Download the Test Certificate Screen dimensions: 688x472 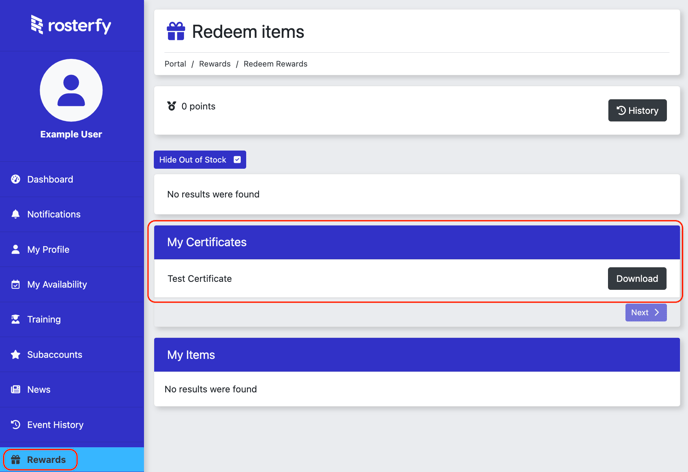click(636, 279)
